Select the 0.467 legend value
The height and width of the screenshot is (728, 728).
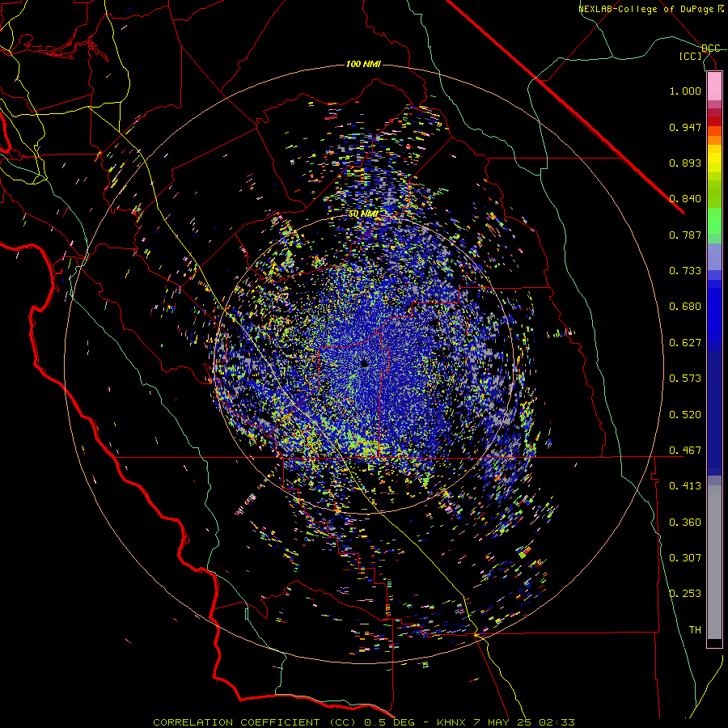(685, 451)
